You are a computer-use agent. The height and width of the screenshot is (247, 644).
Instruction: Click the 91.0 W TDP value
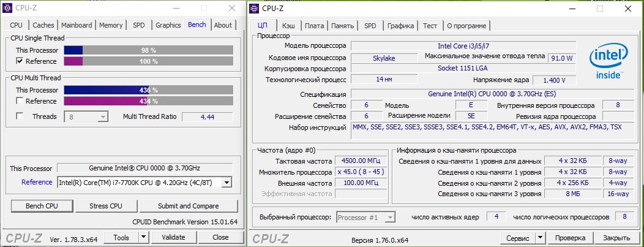[562, 58]
